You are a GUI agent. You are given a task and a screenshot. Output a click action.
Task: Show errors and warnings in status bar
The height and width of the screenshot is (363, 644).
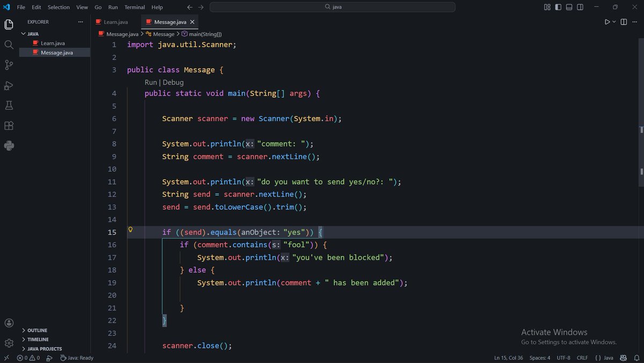28,358
